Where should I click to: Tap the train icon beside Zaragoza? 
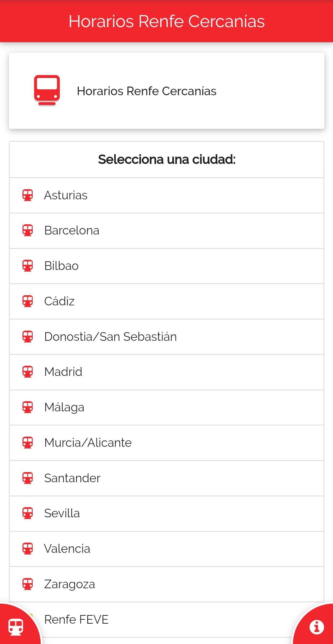point(27,584)
